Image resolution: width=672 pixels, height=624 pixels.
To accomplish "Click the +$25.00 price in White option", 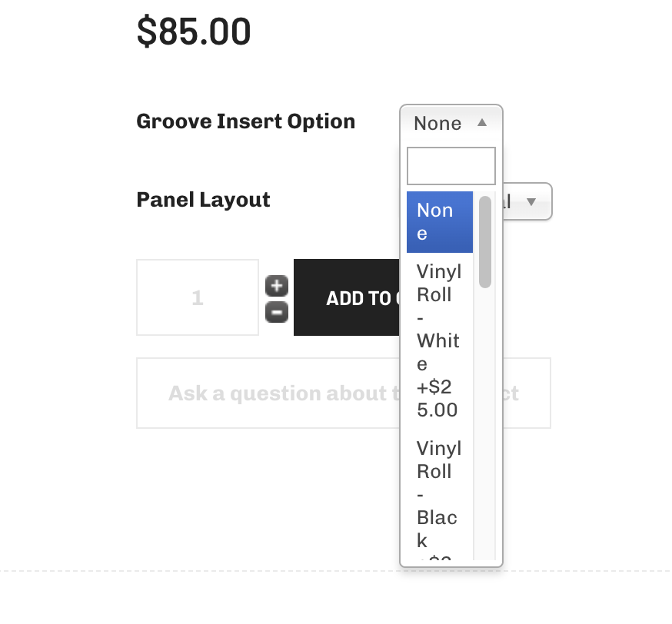I will point(437,398).
